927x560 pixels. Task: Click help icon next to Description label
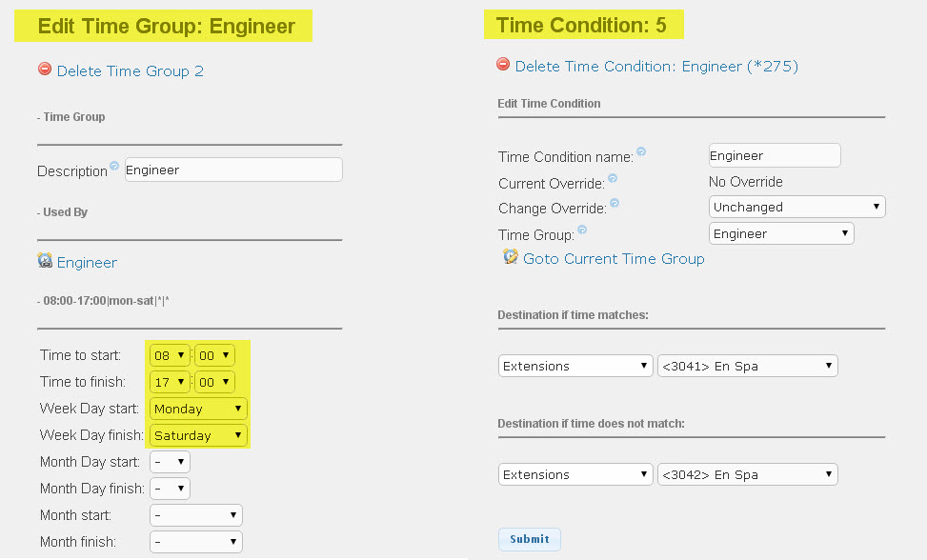[x=114, y=166]
